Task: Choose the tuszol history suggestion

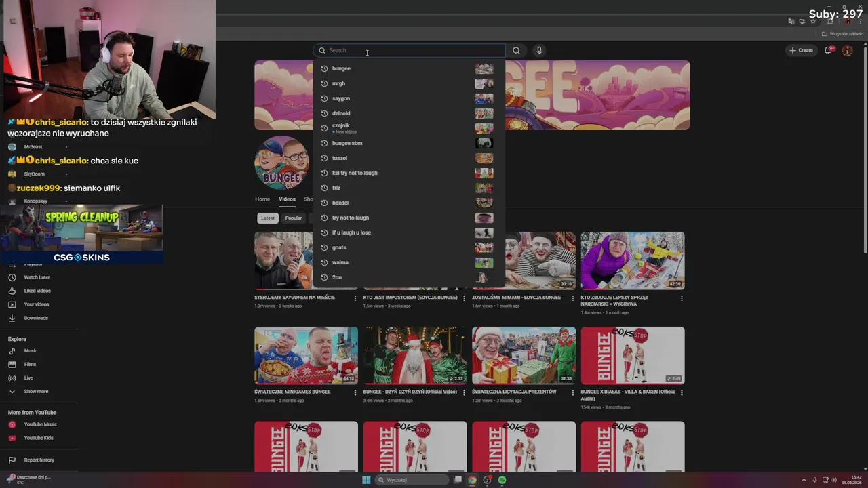Action: click(410, 158)
